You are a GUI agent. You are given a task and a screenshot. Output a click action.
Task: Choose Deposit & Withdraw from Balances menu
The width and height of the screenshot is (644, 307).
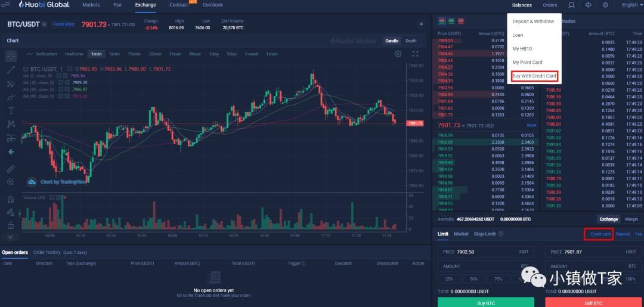tap(533, 21)
